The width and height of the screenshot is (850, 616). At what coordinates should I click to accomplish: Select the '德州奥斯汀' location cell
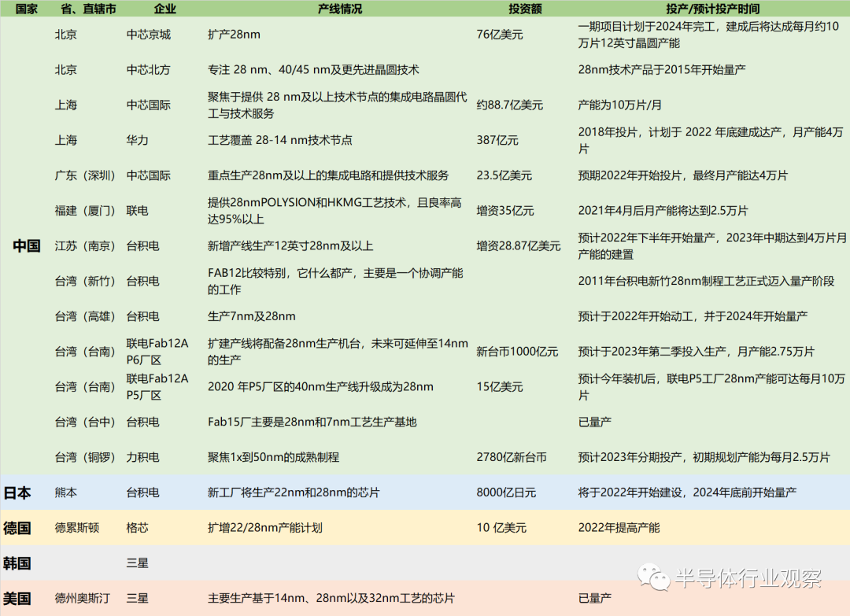click(83, 598)
